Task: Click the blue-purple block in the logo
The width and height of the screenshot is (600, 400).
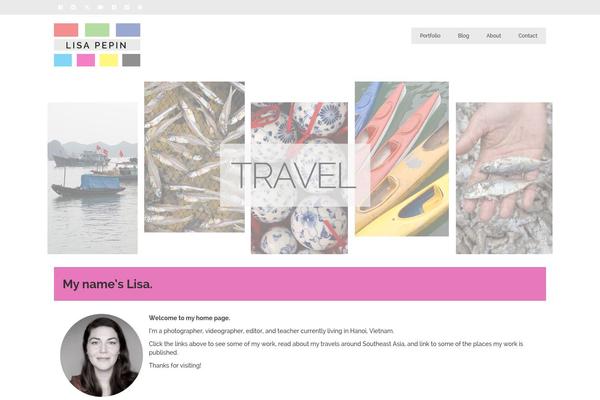Action: (128, 30)
